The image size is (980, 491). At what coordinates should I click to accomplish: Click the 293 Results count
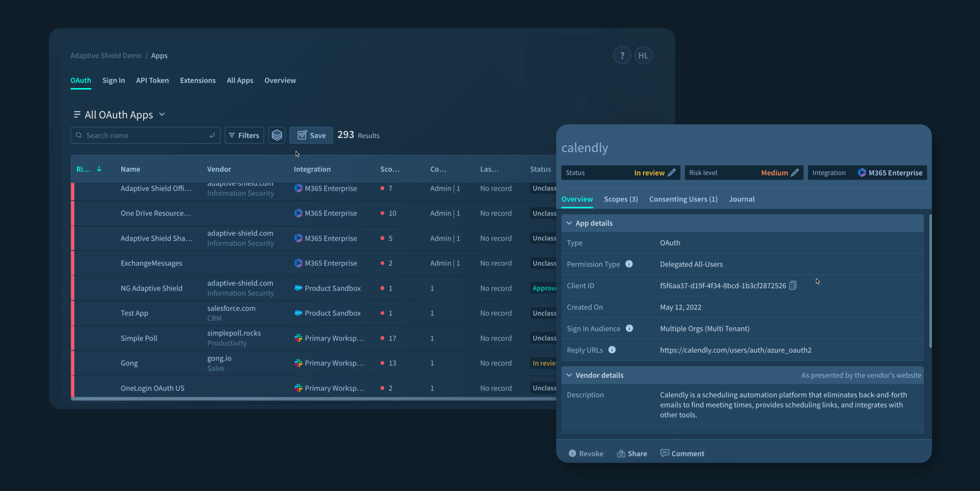(x=358, y=135)
